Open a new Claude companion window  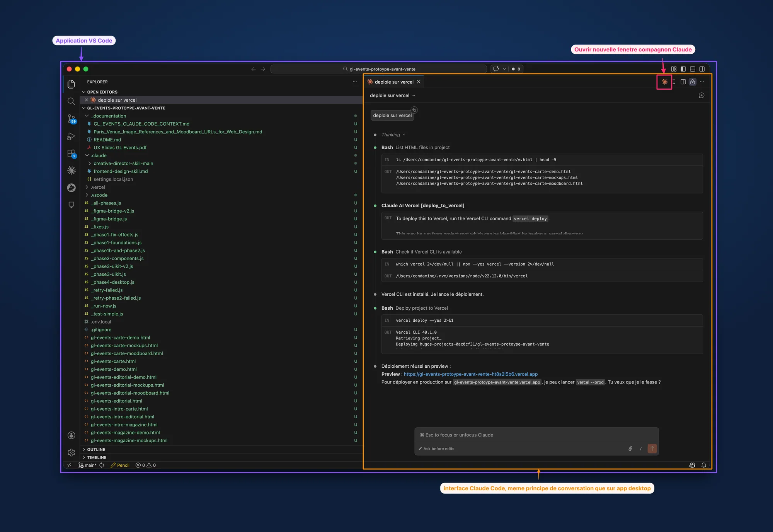pos(664,82)
